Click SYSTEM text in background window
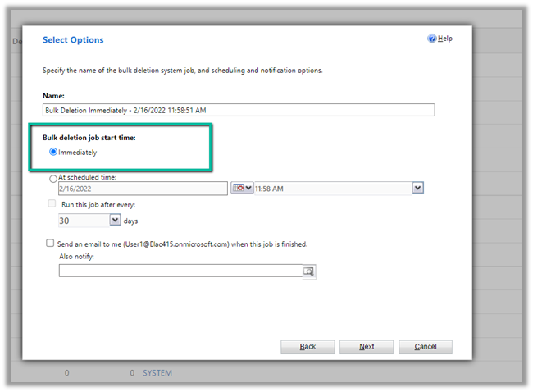 tap(157, 373)
